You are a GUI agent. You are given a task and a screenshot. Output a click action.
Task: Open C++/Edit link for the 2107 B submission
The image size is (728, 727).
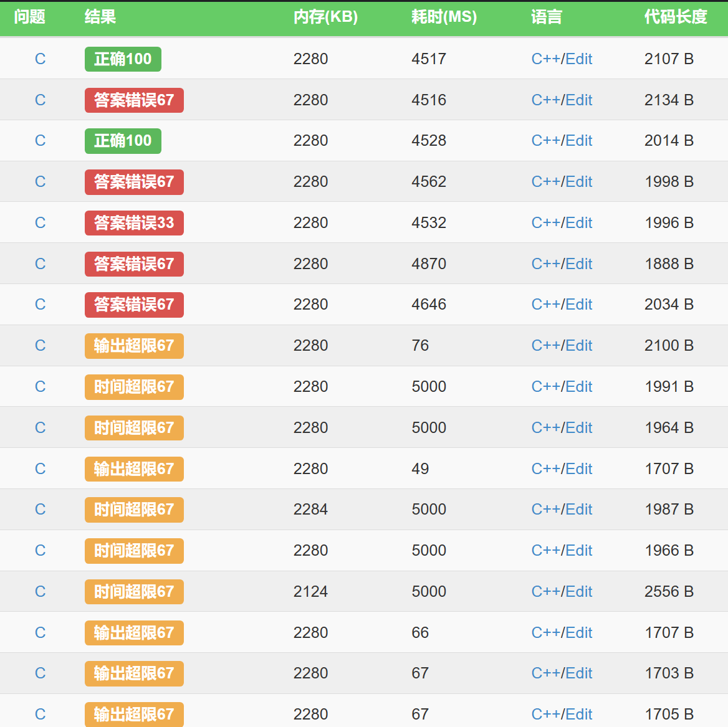coord(562,59)
